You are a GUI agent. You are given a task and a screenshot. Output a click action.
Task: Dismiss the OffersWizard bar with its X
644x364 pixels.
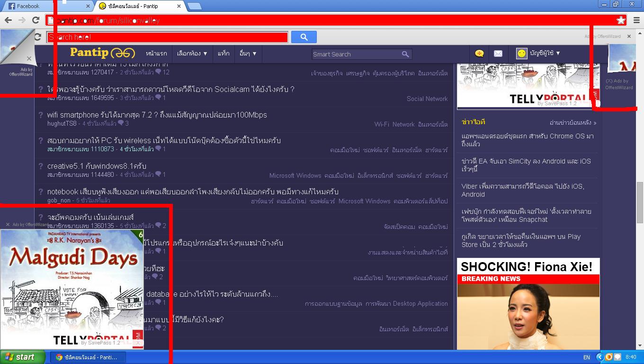point(629,36)
